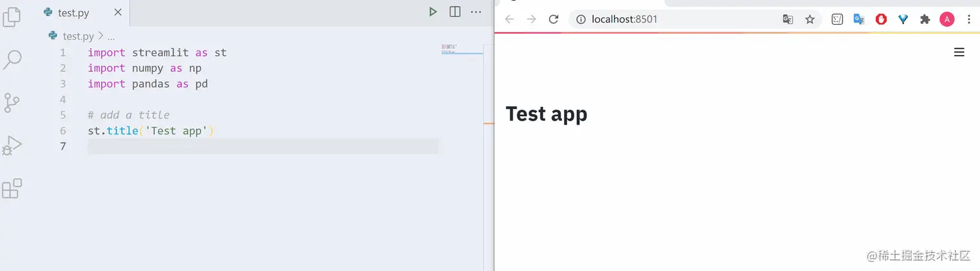Open the Google Translate extension
Viewport: 980px width, 271px height.
click(x=859, y=19)
